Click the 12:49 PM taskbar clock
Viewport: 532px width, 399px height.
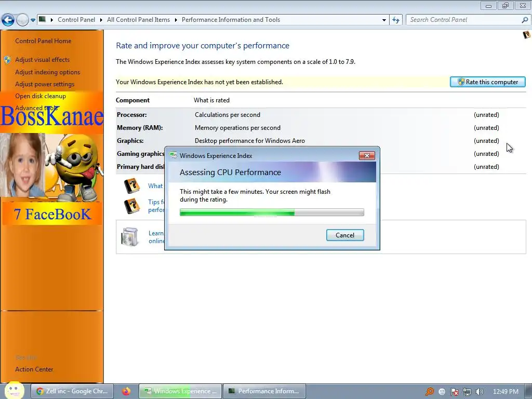coord(506,392)
